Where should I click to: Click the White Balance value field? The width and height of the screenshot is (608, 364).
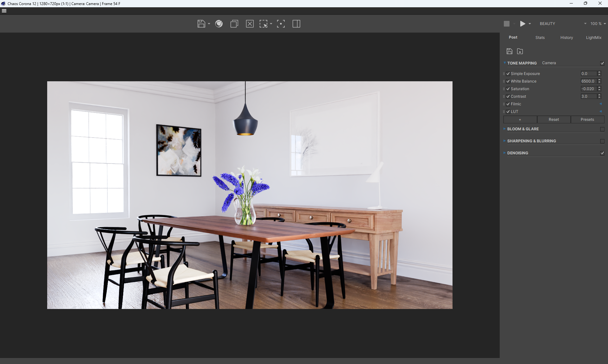pyautogui.click(x=588, y=81)
